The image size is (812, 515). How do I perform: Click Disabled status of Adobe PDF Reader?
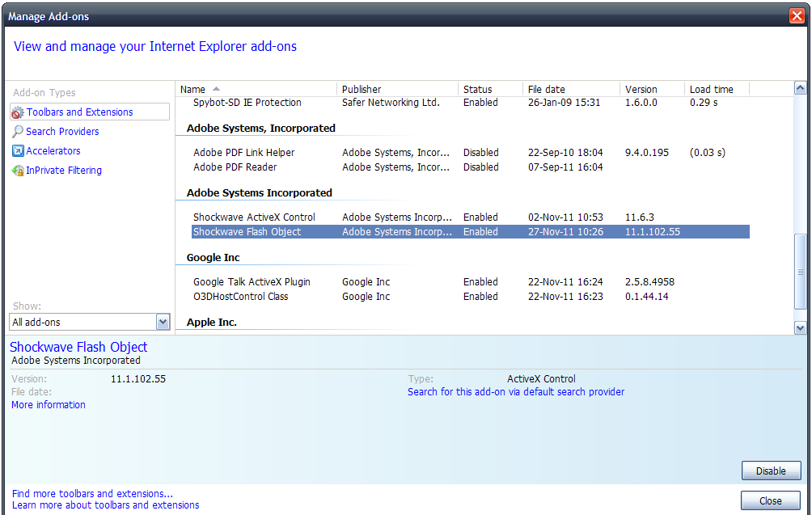(480, 167)
